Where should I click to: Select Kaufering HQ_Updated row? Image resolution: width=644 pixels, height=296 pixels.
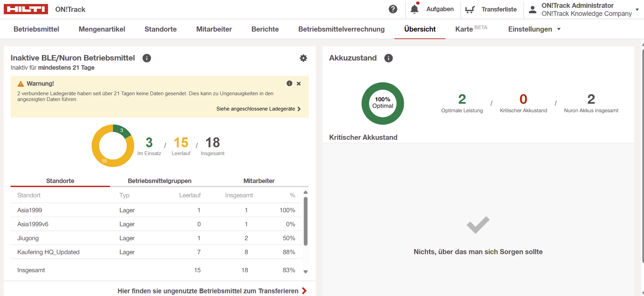click(x=156, y=252)
